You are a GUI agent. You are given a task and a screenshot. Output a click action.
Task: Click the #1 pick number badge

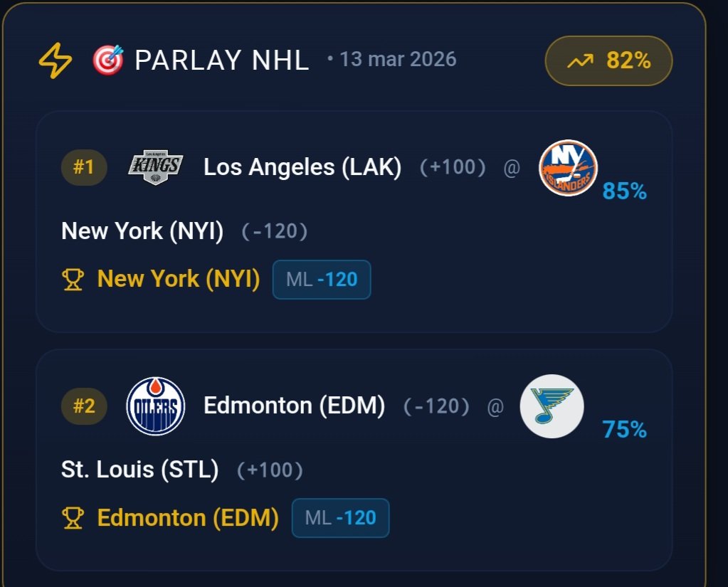pyautogui.click(x=84, y=168)
